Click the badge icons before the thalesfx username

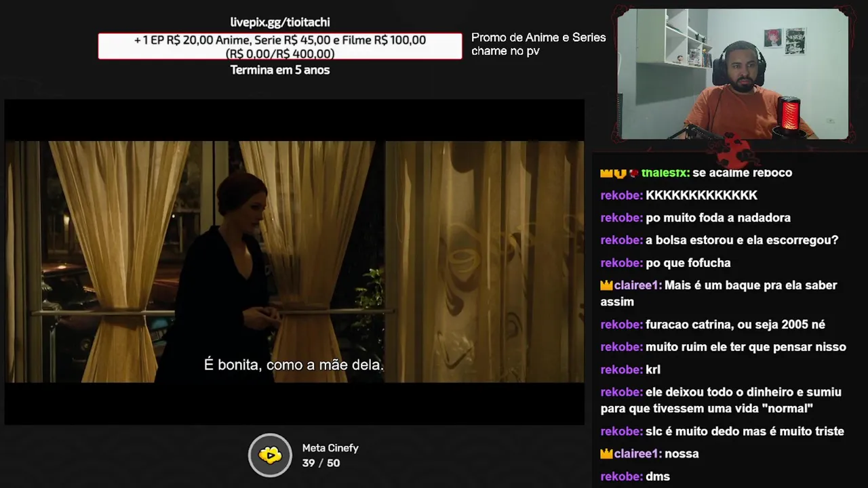[620, 173]
